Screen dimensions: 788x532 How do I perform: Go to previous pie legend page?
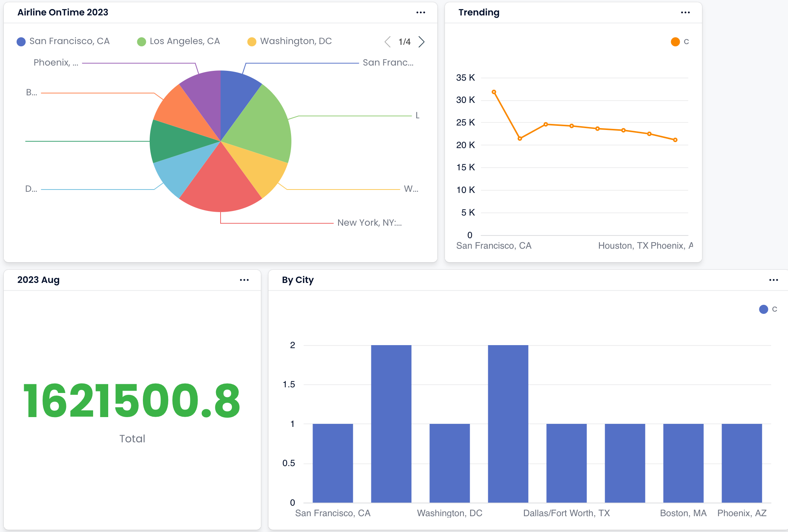[x=388, y=42]
